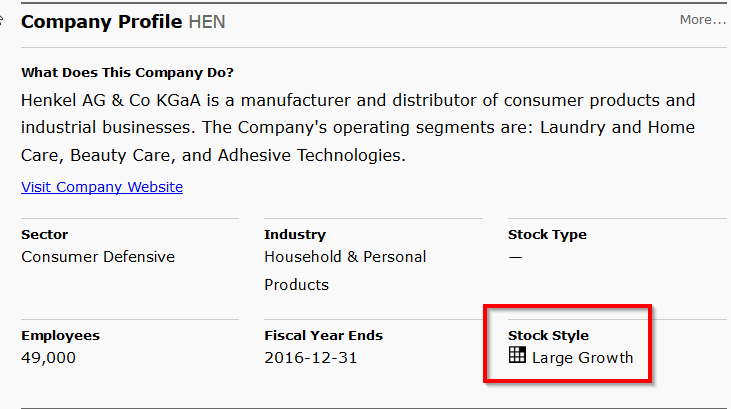Select the 49,000 employees figure
This screenshot has height=409, width=731.
48,358
